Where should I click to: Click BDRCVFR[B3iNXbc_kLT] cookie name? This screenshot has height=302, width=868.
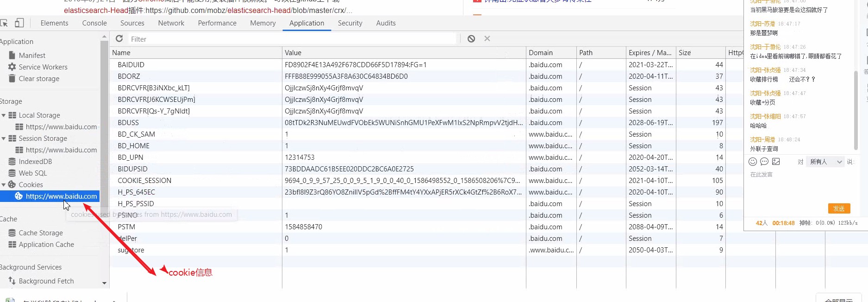click(x=154, y=88)
